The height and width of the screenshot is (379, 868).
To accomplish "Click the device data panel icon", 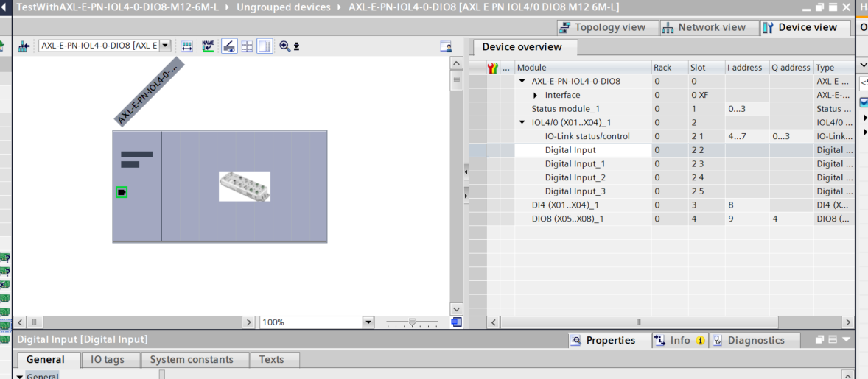I will (446, 46).
